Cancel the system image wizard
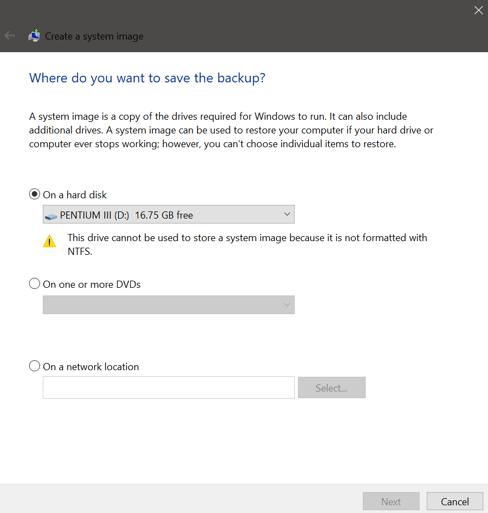The height and width of the screenshot is (513, 488). click(455, 501)
